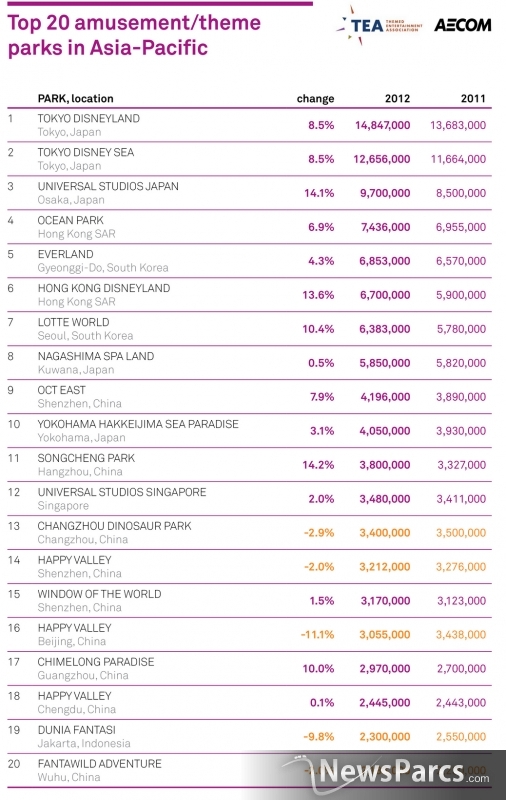The width and height of the screenshot is (506, 800).
Task: Click Songcheng Park's 14.2% change
Action: pyautogui.click(x=318, y=465)
